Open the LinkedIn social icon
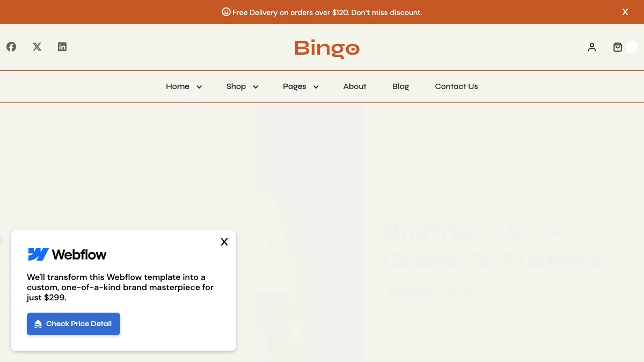This screenshot has width=644, height=362. click(62, 47)
